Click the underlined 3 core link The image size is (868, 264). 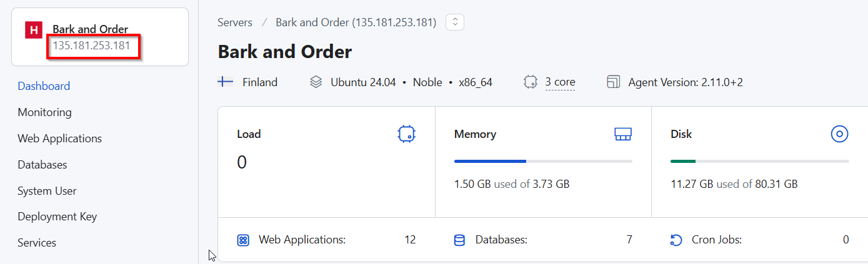[x=560, y=82]
